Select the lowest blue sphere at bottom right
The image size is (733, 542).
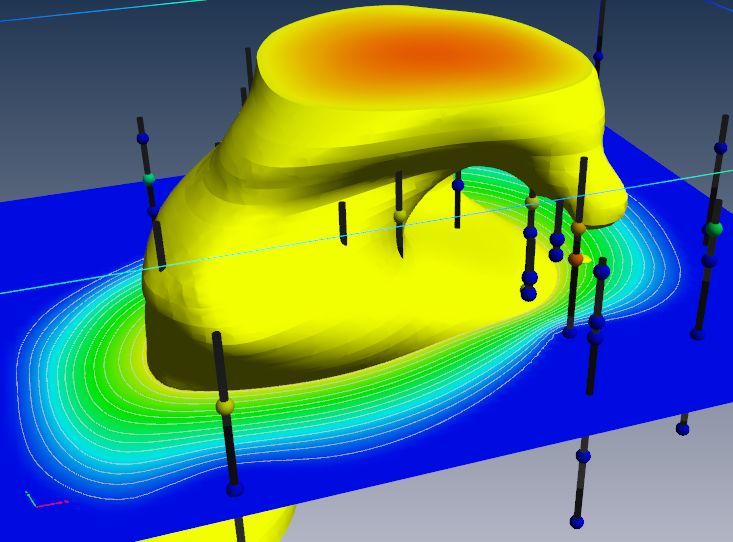click(577, 521)
